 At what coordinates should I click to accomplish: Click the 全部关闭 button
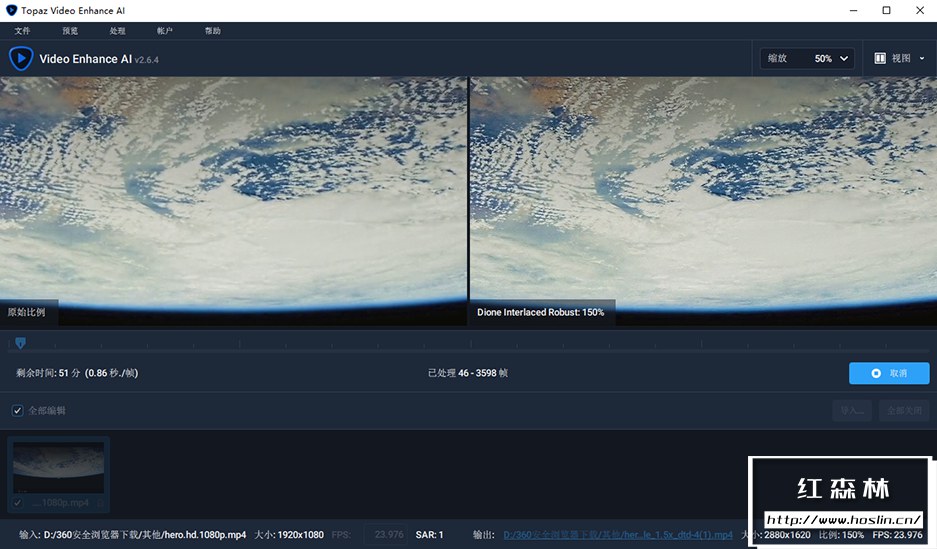pyautogui.click(x=903, y=411)
